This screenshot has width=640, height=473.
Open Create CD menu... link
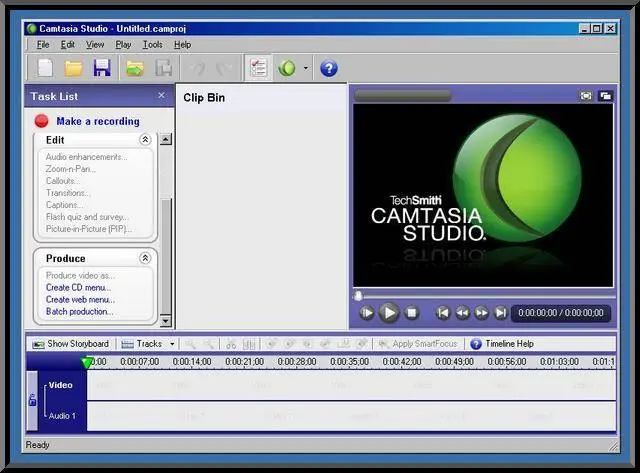click(x=78, y=287)
